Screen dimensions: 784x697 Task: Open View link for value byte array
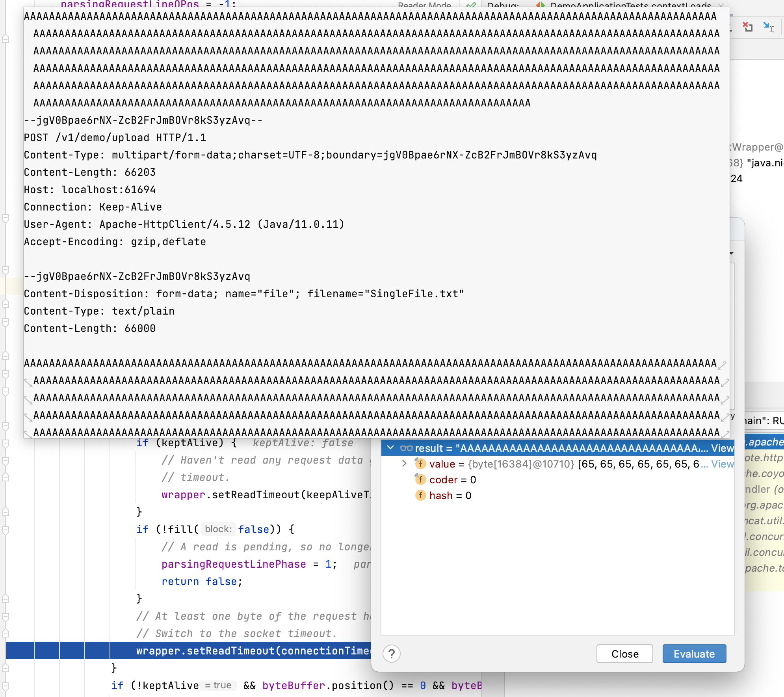tap(723, 464)
